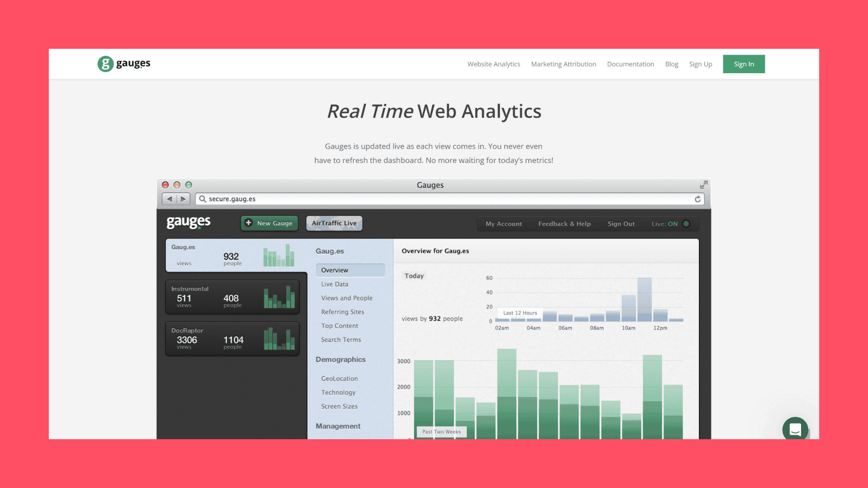Click the reload icon in address bar
Screen dimensions: 868x488
coord(698,199)
